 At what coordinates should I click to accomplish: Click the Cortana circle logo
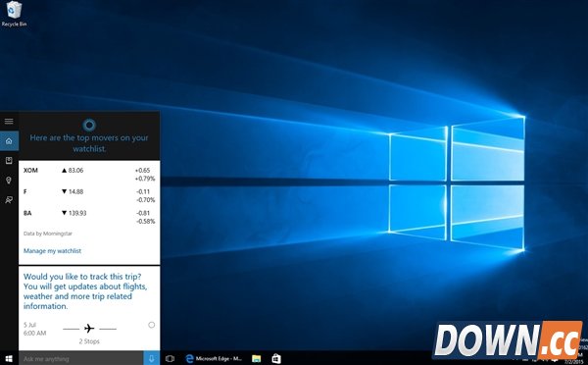click(89, 125)
